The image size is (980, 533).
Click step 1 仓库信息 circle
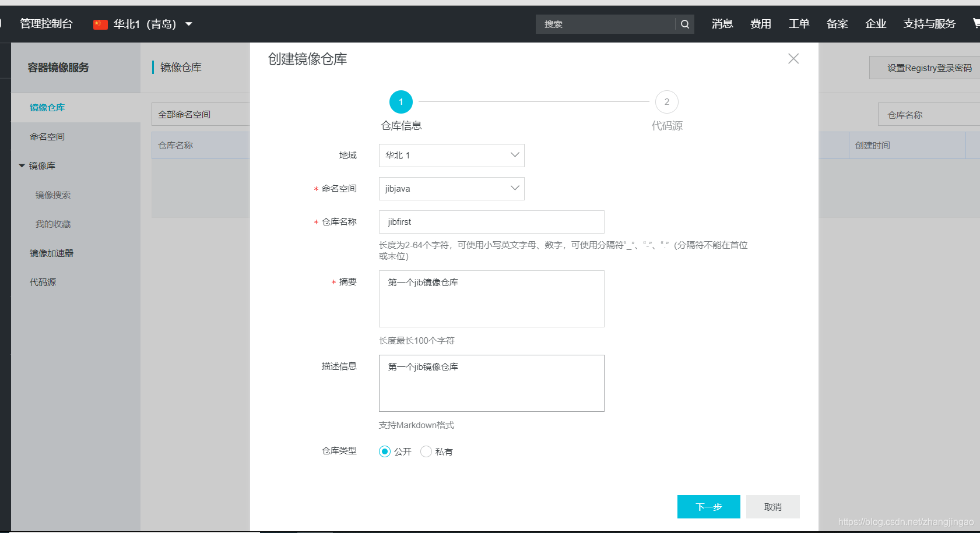coord(401,102)
